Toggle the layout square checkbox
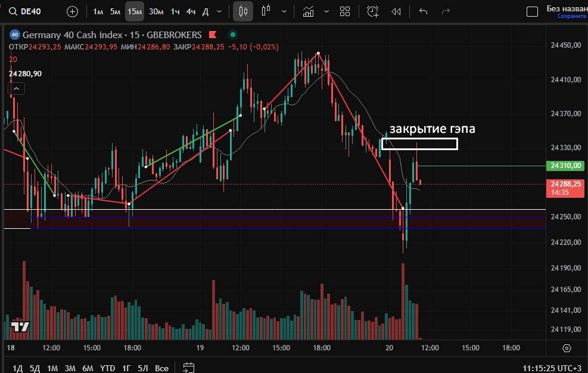Image resolution: width=588 pixels, height=373 pixels. click(x=533, y=11)
